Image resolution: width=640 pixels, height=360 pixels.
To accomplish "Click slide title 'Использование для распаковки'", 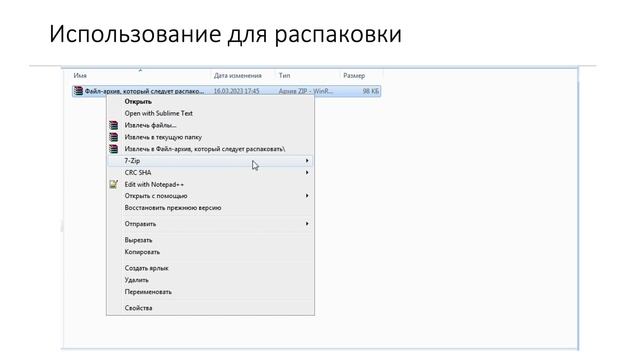I will [x=225, y=33].
